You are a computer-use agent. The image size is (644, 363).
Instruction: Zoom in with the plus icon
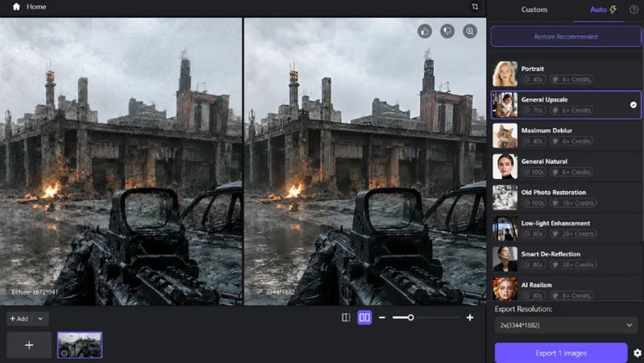(470, 317)
